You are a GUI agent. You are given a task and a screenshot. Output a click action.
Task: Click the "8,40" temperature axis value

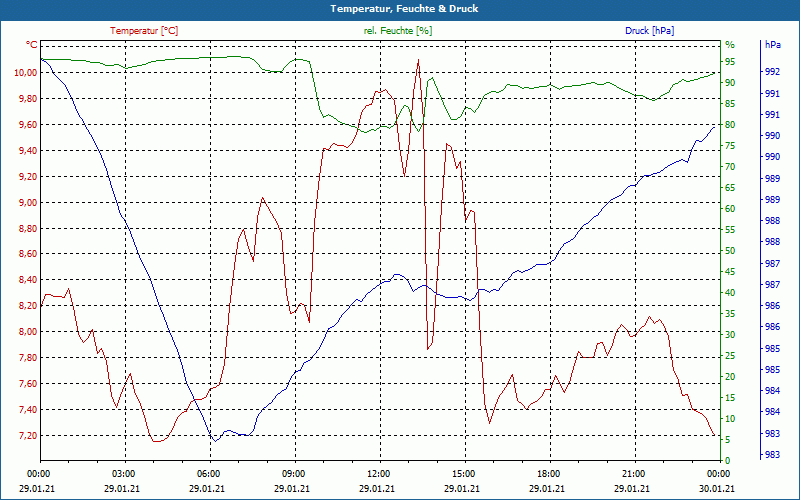[28, 280]
